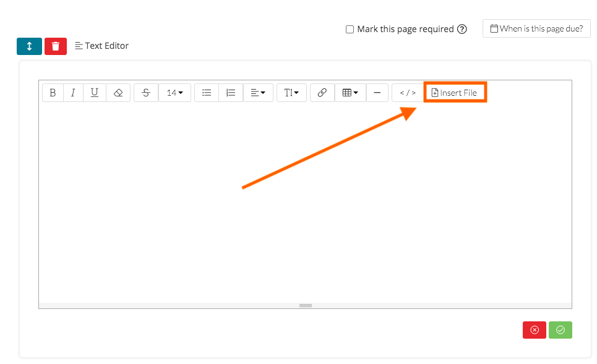Underline the selected text
This screenshot has height=364, width=597.
click(x=94, y=93)
